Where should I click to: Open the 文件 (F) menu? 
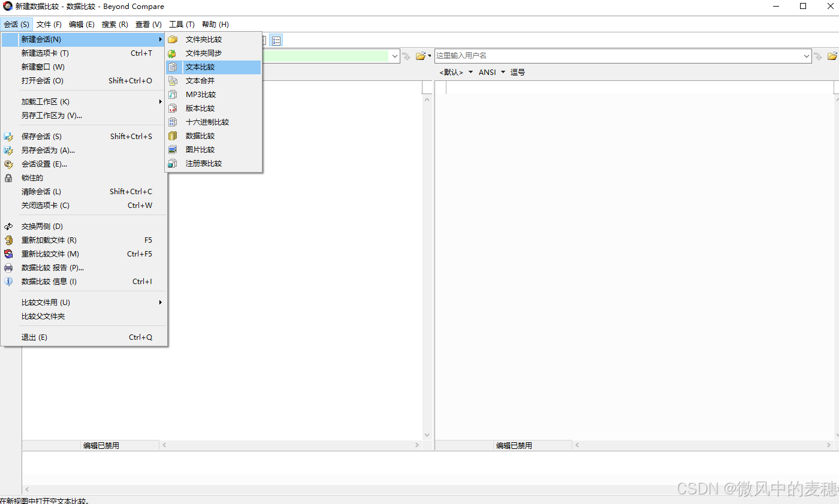coord(49,25)
